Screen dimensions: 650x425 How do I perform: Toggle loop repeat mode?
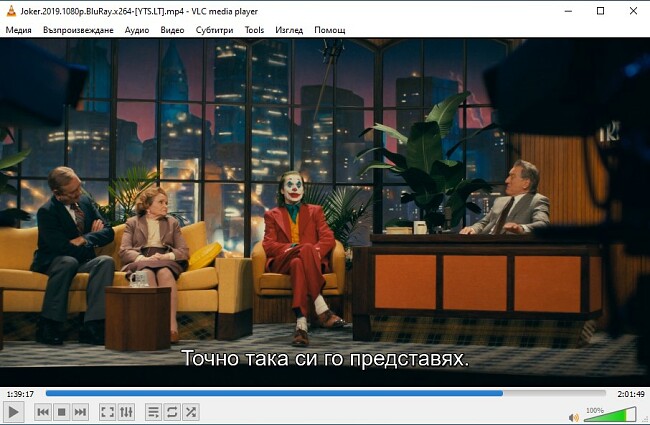point(172,412)
